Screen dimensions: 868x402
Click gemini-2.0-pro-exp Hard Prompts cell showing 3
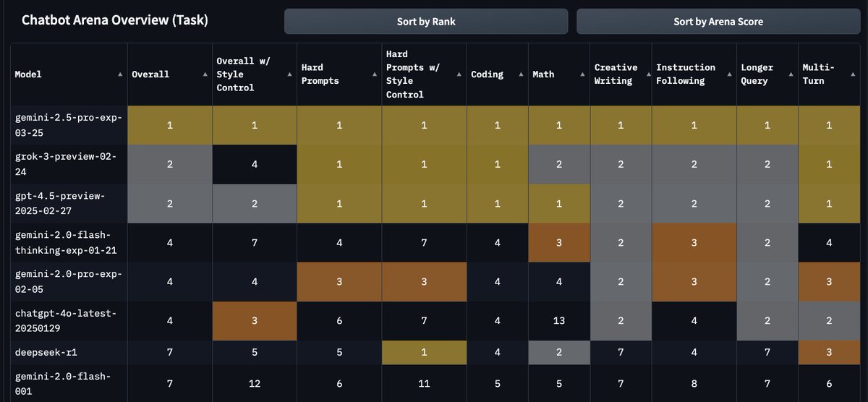(339, 281)
